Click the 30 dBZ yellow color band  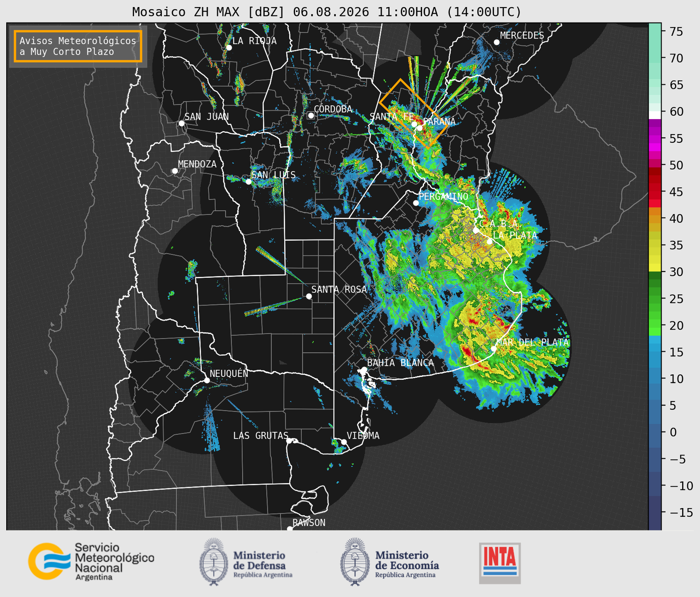pyautogui.click(x=655, y=268)
